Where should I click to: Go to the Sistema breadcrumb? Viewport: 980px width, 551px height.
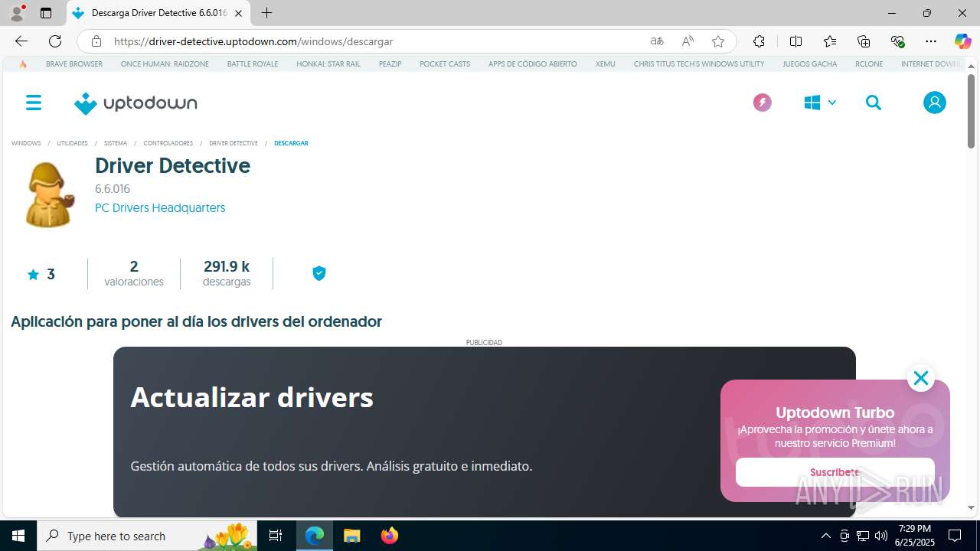pos(116,143)
